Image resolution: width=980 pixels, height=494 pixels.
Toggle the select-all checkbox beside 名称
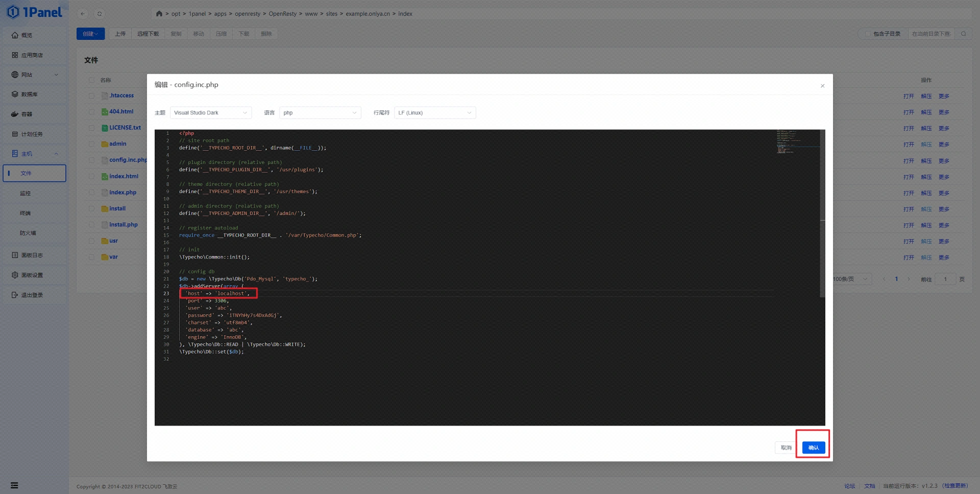pyautogui.click(x=91, y=80)
